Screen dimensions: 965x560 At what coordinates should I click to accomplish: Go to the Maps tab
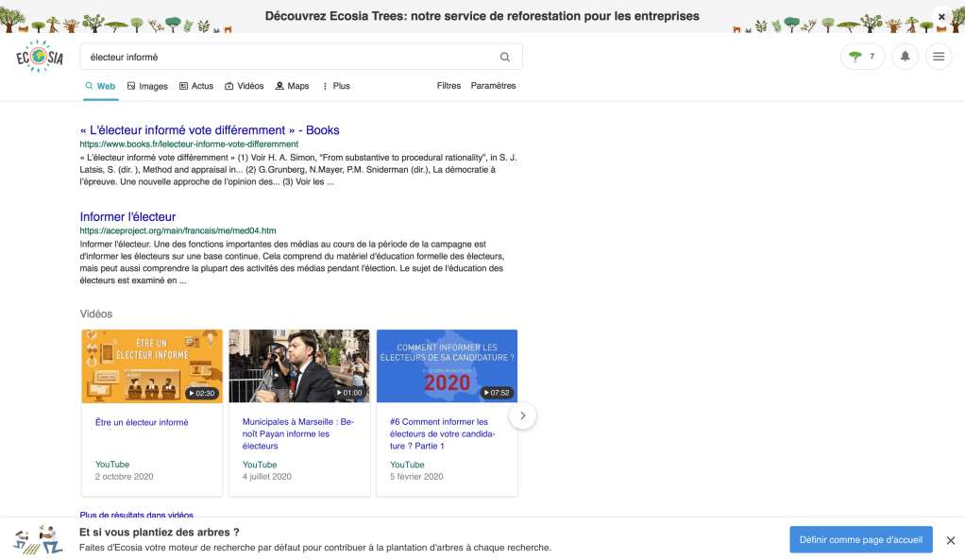pos(292,86)
